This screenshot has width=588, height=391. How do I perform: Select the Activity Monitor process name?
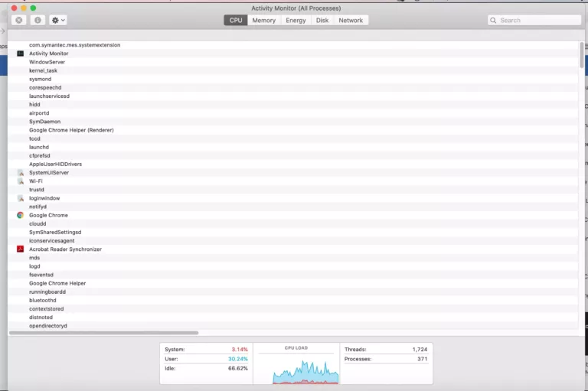tap(49, 54)
